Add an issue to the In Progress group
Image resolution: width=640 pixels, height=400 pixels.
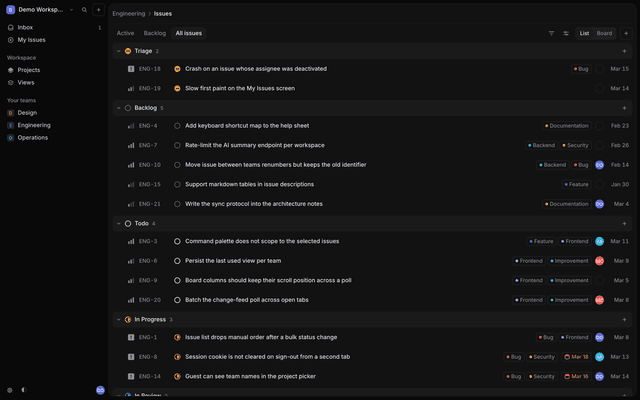[624, 320]
